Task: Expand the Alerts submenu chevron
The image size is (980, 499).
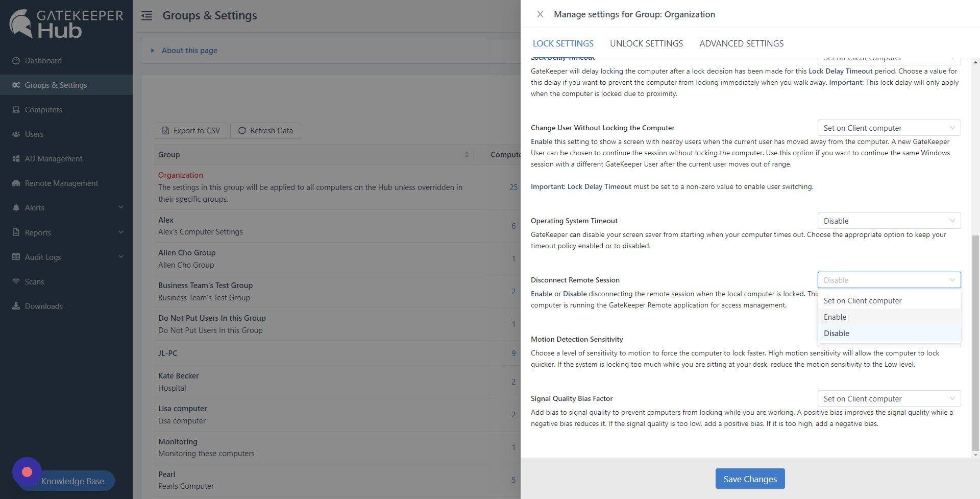Action: 121,207
